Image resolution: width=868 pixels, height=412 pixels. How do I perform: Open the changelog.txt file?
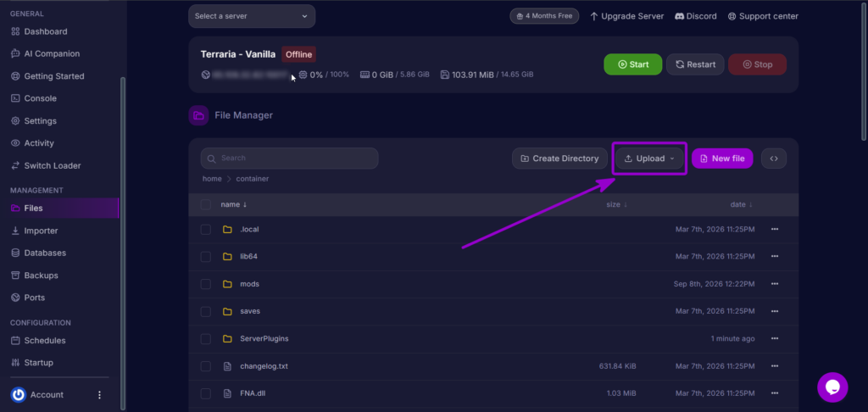264,366
